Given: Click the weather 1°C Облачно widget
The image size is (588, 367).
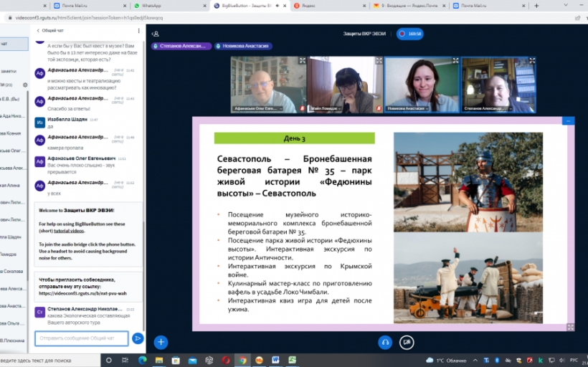Looking at the screenshot, I should [x=446, y=361].
